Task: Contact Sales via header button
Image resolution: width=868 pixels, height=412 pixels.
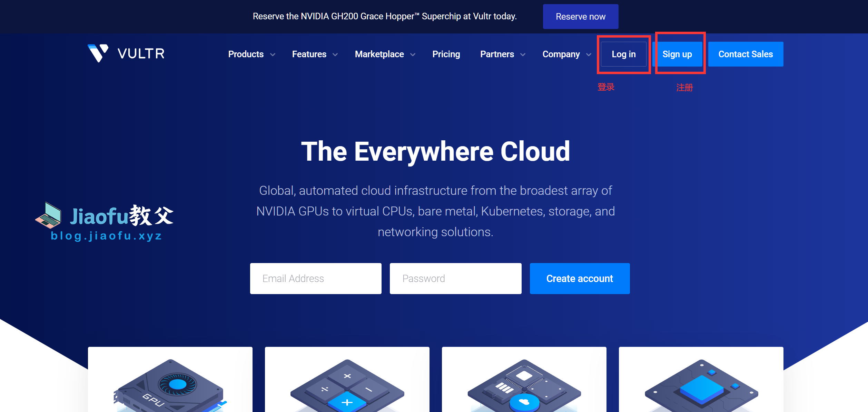Action: click(746, 54)
